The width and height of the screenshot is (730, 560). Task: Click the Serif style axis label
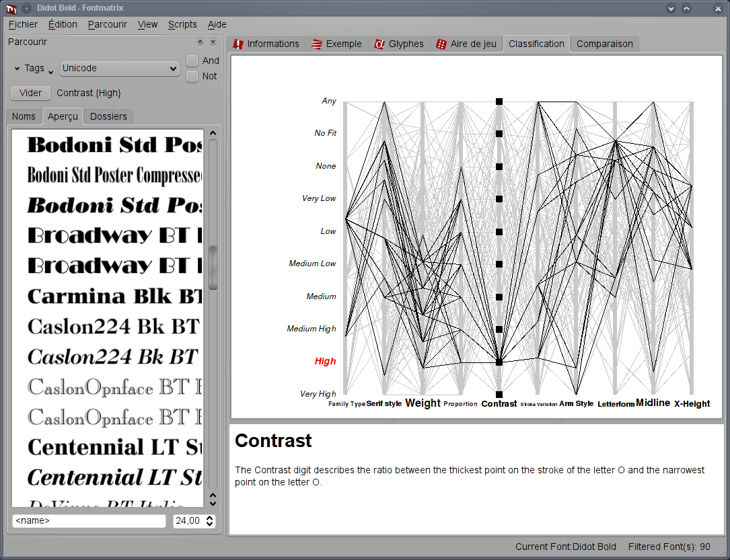point(384,404)
